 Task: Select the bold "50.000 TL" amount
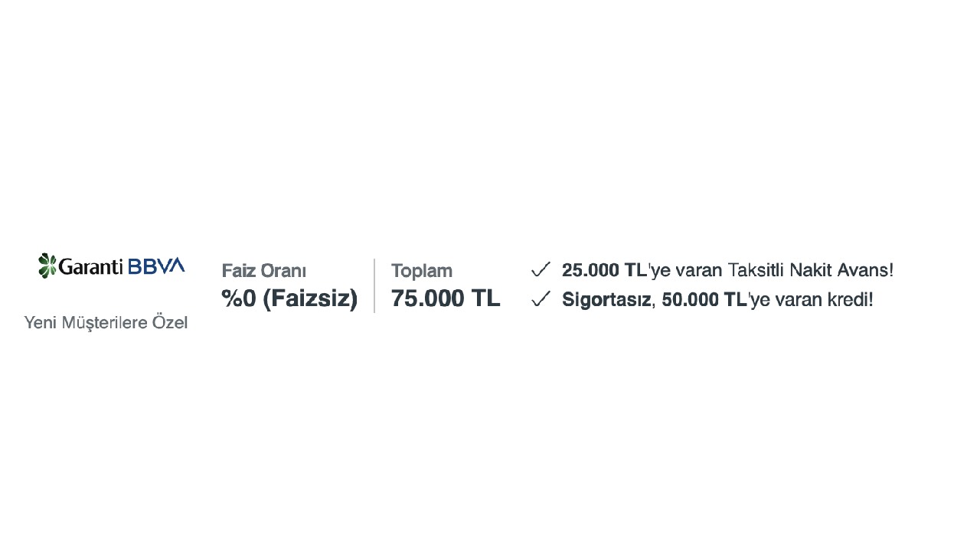tap(704, 299)
